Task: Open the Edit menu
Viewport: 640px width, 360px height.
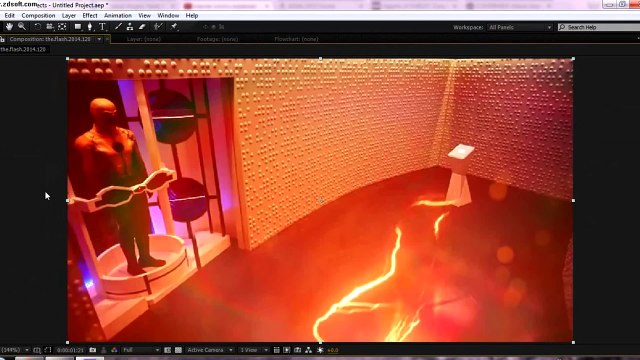Action: 10,16
